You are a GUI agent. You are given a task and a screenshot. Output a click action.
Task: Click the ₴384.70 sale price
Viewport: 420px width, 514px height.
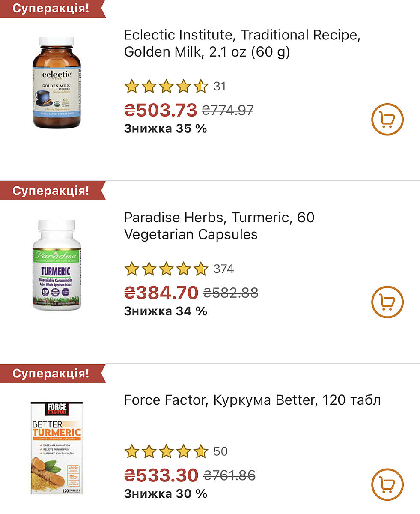tap(161, 293)
